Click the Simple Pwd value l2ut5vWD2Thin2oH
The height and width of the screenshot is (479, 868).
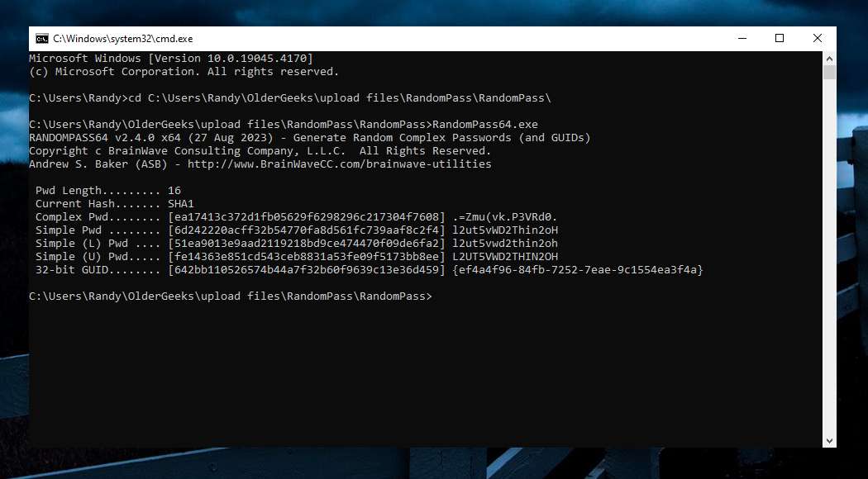505,230
